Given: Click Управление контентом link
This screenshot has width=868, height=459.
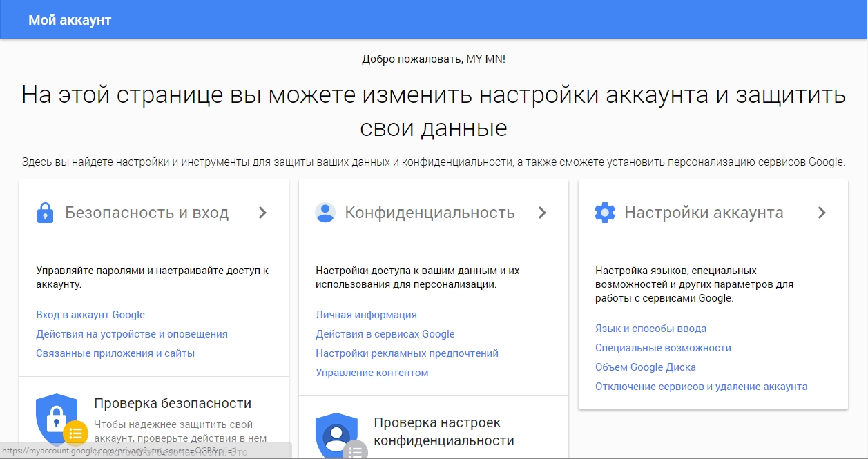Looking at the screenshot, I should 372,373.
